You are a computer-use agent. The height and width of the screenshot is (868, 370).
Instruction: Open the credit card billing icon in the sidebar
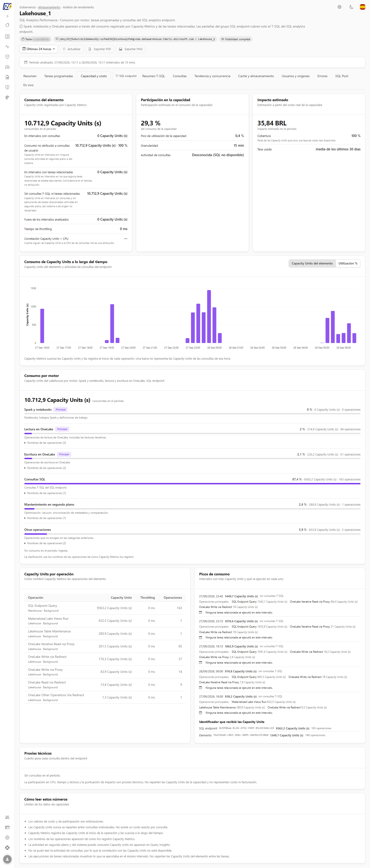[x=7, y=827]
